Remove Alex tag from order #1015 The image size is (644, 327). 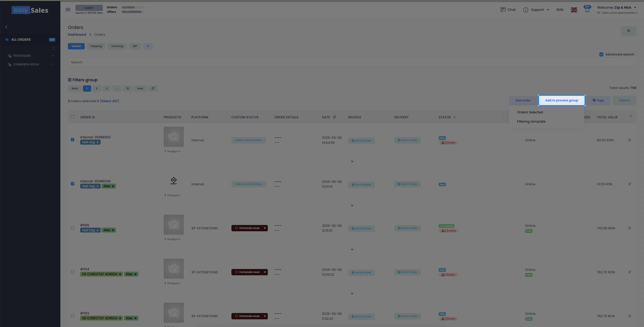113,230
